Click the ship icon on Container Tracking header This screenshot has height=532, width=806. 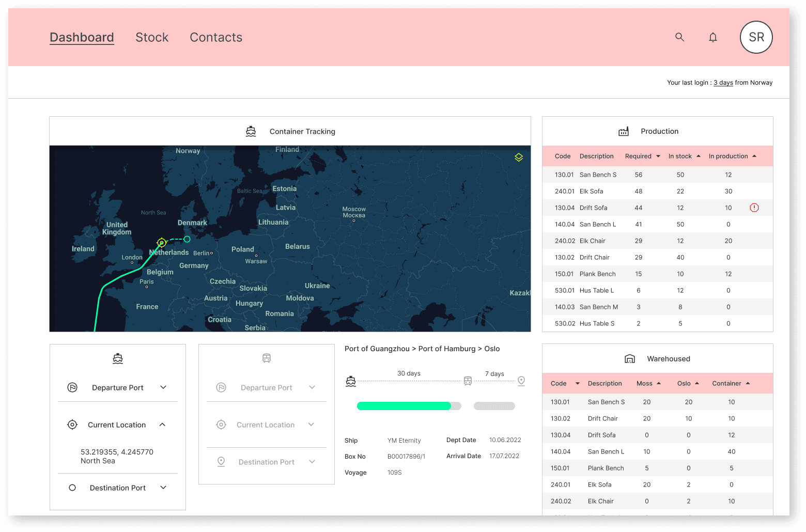pos(251,131)
